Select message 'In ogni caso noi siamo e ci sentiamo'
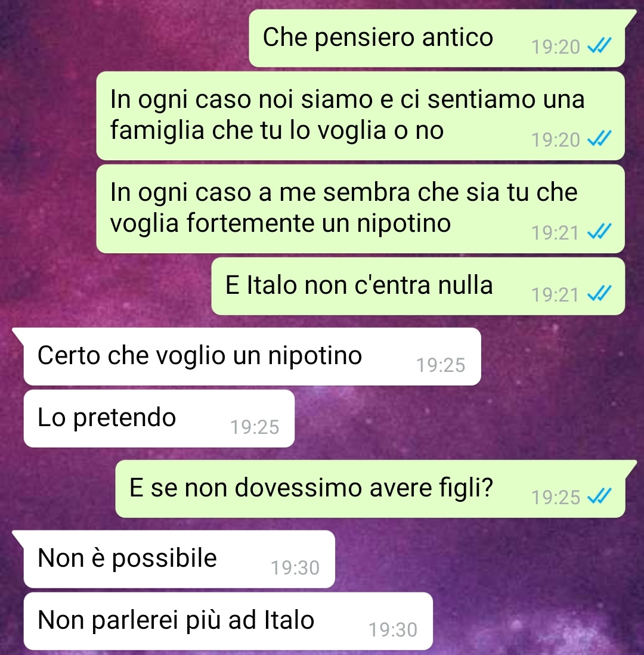 tap(361, 115)
